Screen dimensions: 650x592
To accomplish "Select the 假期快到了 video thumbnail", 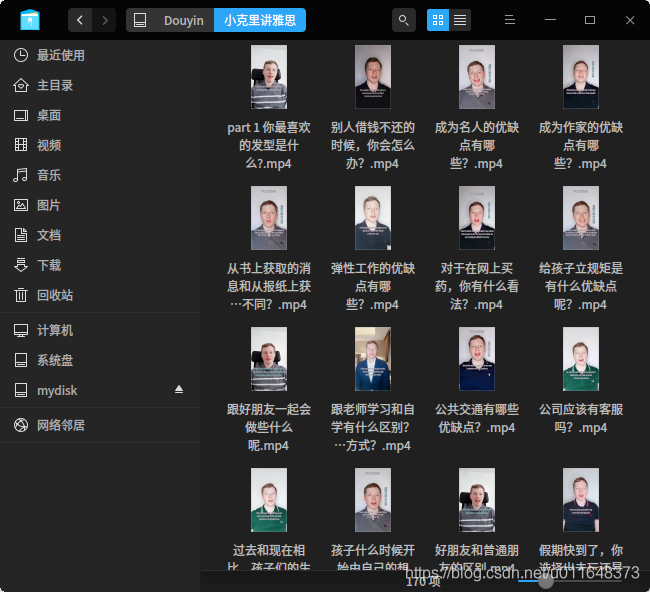I will [581, 500].
